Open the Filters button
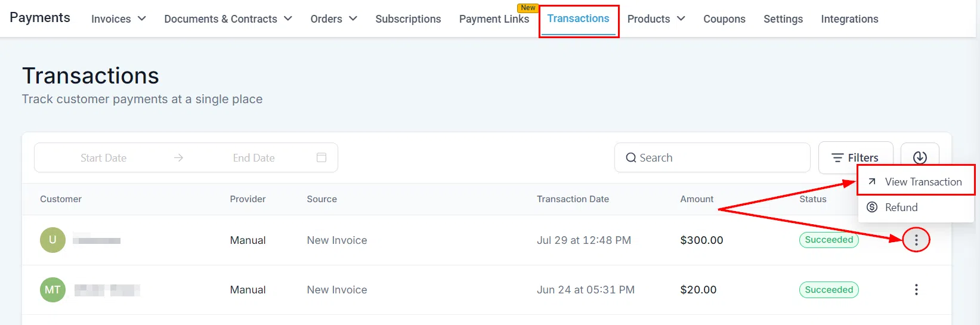Screen dimensions: 980x325 (855, 157)
